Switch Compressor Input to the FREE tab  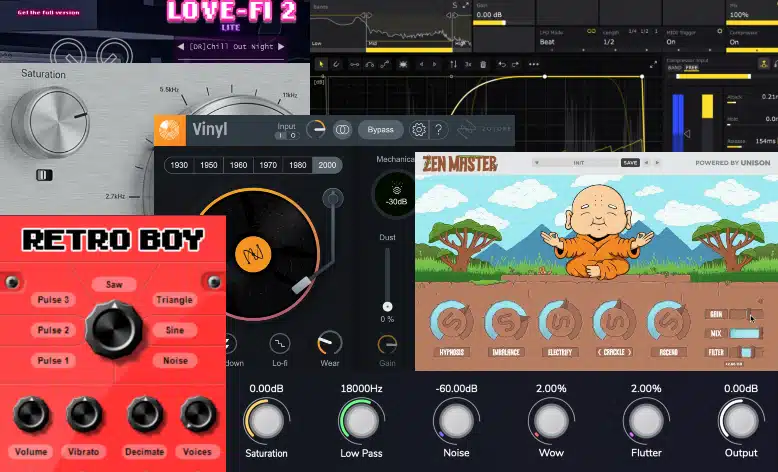691,68
